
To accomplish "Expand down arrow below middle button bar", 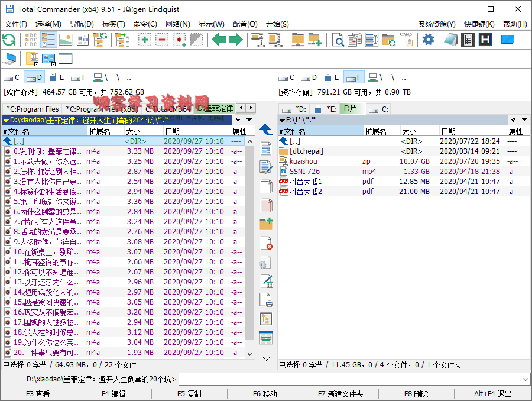I will 266,358.
